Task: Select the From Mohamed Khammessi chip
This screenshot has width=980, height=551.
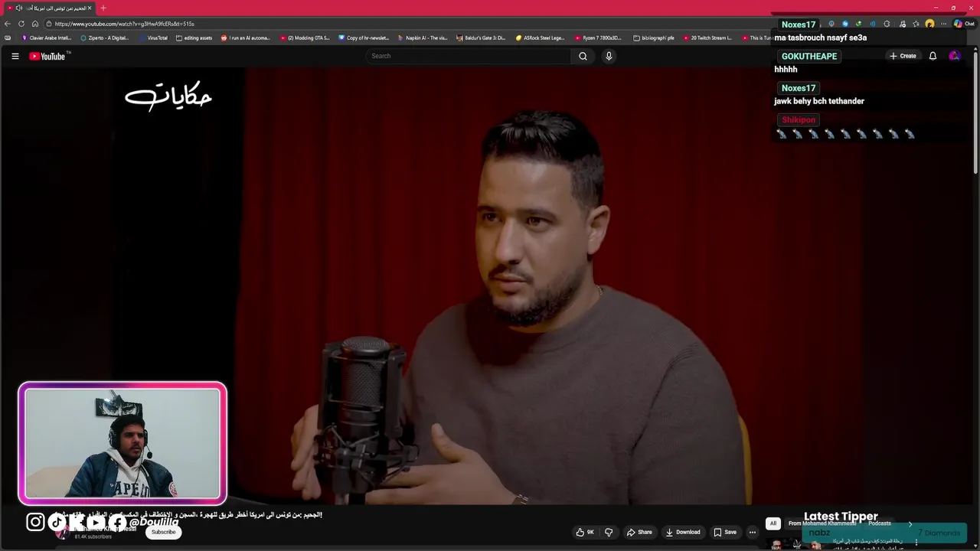Action: coord(822,523)
